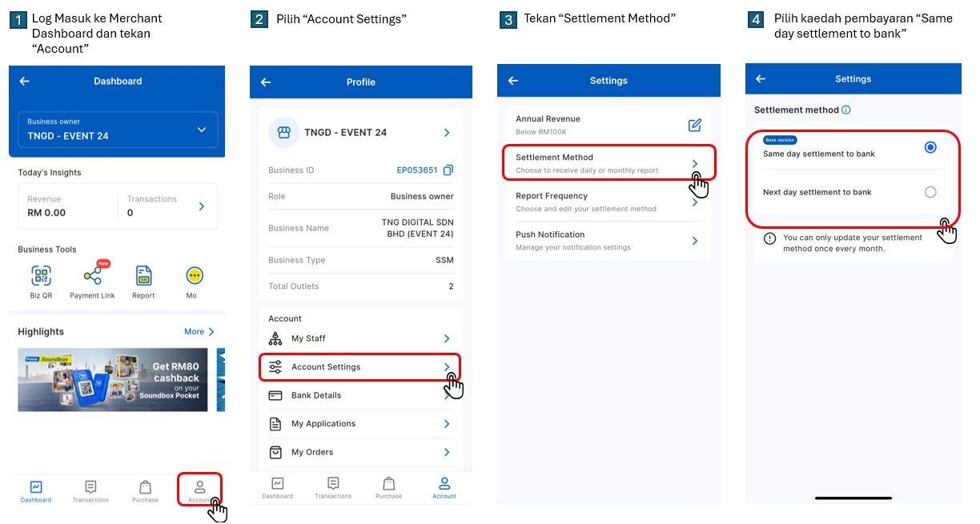This screenshot has width=980, height=524.
Task: Open Push Notification row label
Action: (x=550, y=234)
